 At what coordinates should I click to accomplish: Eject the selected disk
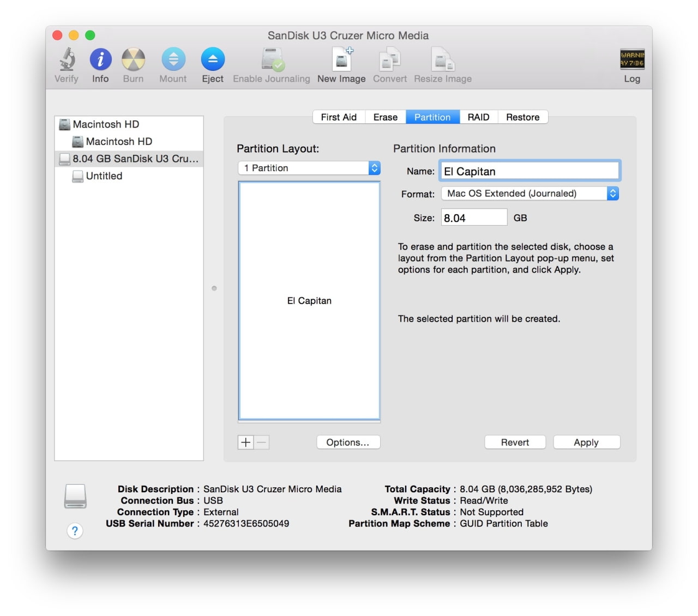[x=213, y=60]
